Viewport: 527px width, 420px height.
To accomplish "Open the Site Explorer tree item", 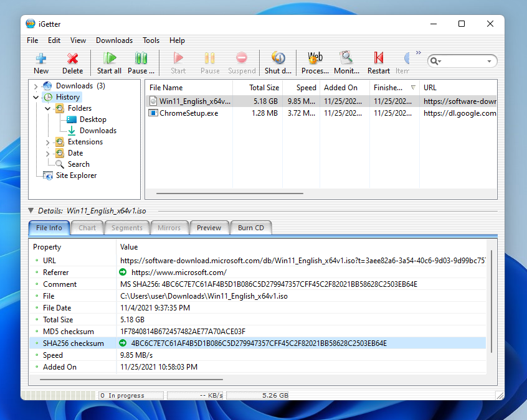I will point(76,175).
